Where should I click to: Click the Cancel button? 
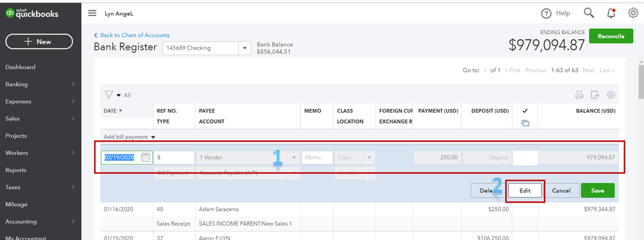pyautogui.click(x=561, y=190)
